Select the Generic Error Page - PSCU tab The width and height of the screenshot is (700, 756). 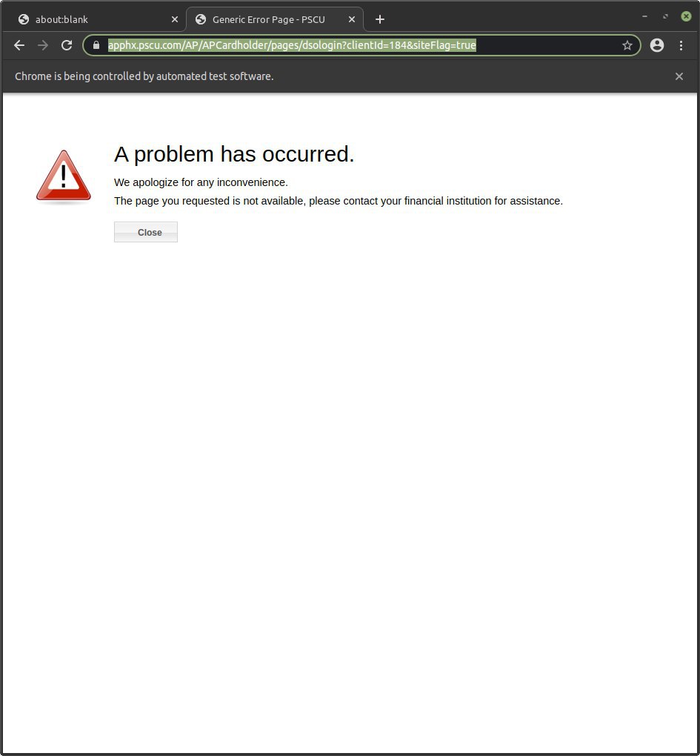275,19
